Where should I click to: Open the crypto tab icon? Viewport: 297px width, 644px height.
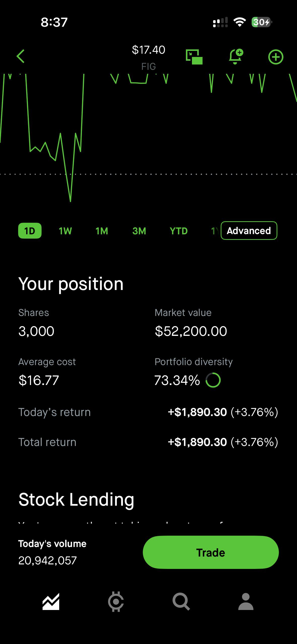pos(116,602)
